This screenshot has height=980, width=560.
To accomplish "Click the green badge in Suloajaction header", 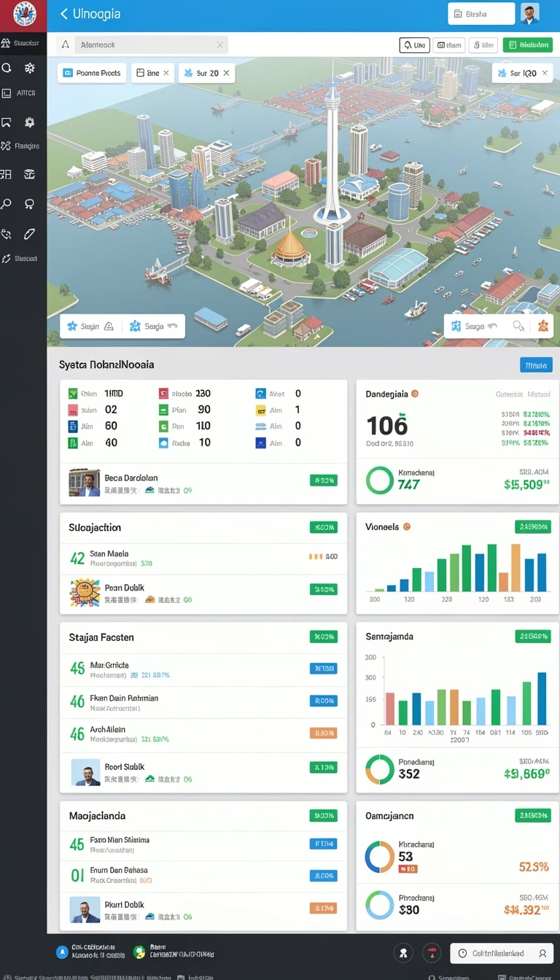I will [x=324, y=527].
